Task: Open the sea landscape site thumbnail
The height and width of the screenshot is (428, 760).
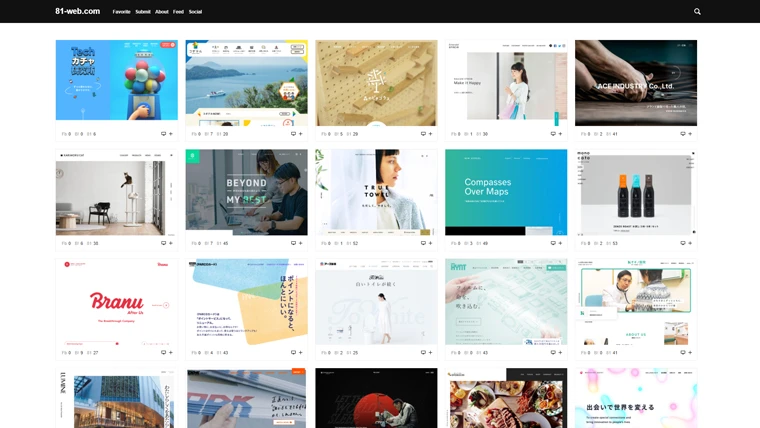Action: coord(246,83)
